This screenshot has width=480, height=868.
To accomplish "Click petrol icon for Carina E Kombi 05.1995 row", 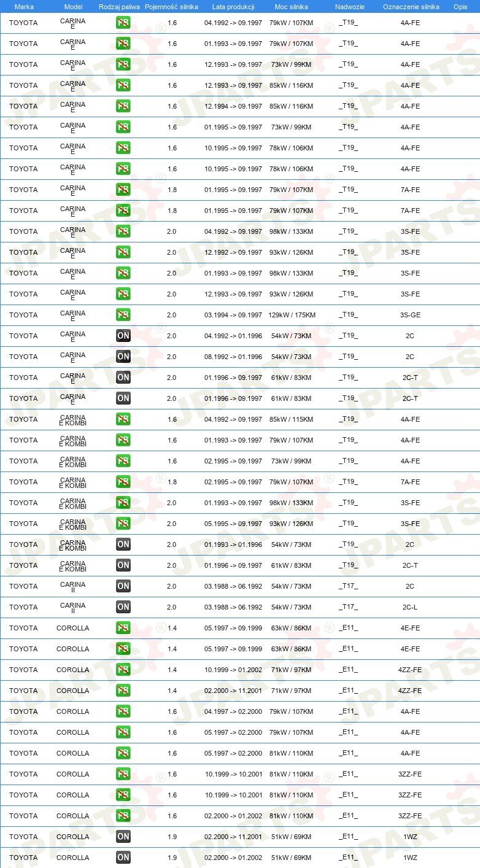I will pyautogui.click(x=123, y=524).
